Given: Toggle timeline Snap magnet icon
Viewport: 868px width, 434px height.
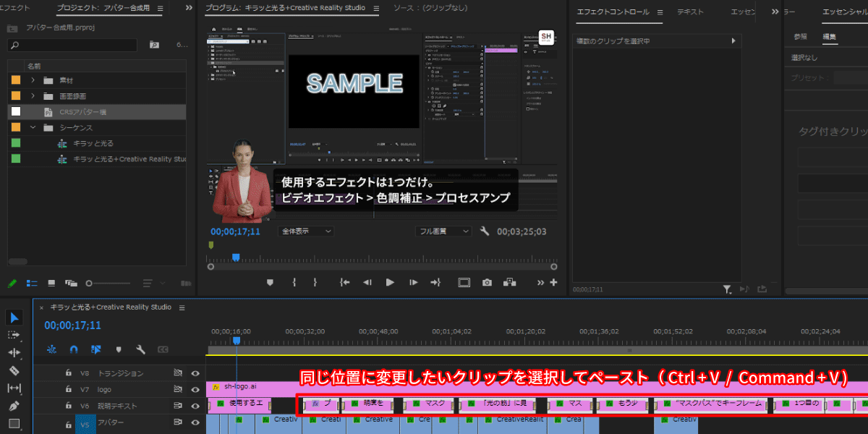Looking at the screenshot, I should [74, 349].
